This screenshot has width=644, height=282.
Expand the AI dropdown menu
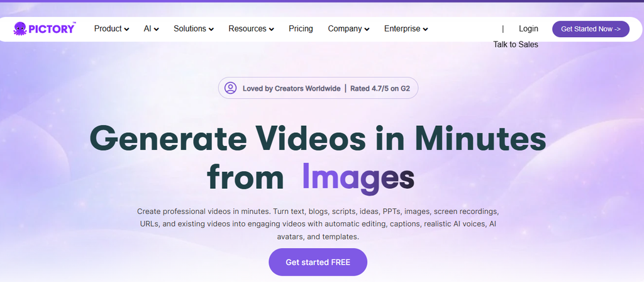pyautogui.click(x=151, y=29)
